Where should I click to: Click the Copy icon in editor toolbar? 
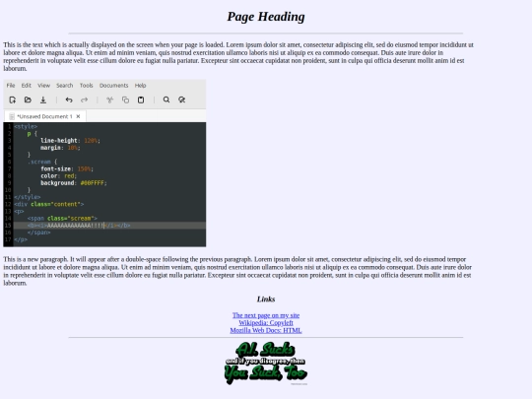[125, 100]
